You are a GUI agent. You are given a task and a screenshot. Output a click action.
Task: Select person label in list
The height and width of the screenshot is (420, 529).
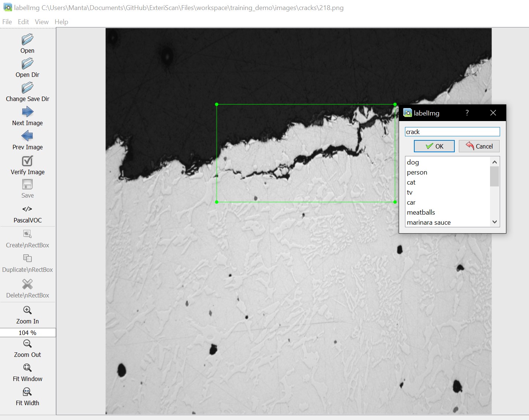coord(448,172)
